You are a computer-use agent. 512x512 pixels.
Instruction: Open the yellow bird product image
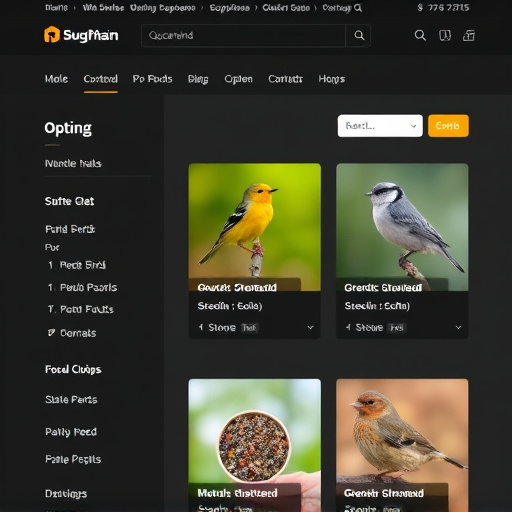[255, 227]
